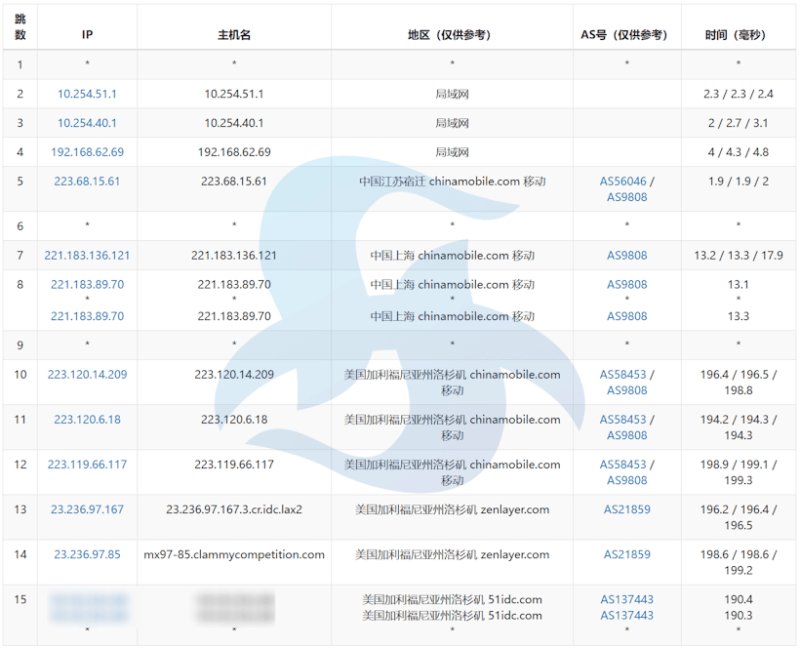Open IP link 10.254.40.1
Viewport: 800px width, 648px height.
(87, 123)
